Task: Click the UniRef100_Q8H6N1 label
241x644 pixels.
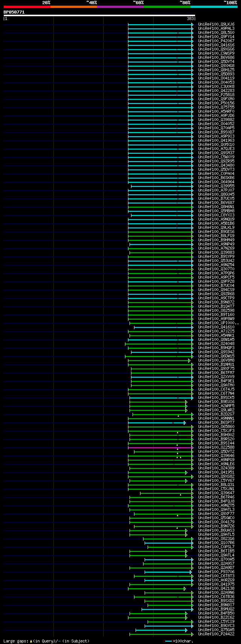Action: click(x=216, y=207)
